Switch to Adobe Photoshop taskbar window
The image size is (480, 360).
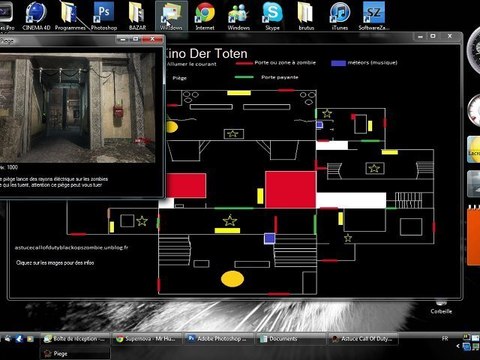pos(218,339)
